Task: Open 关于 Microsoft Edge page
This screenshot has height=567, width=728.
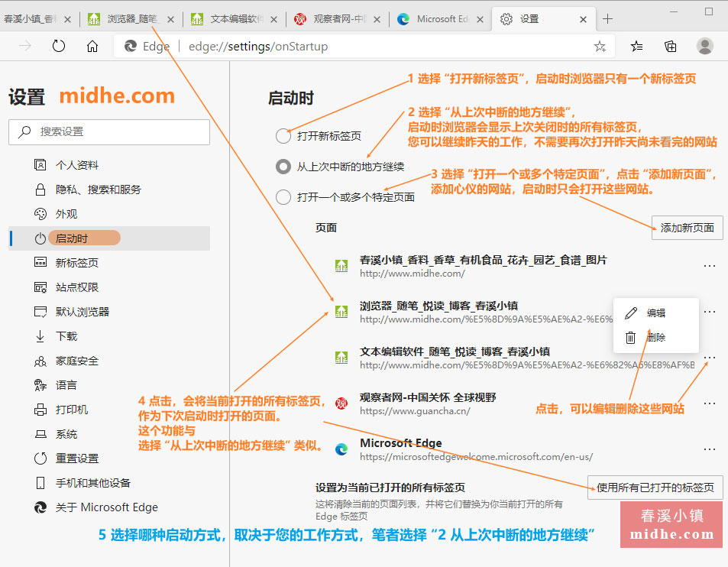Action: coord(109,507)
